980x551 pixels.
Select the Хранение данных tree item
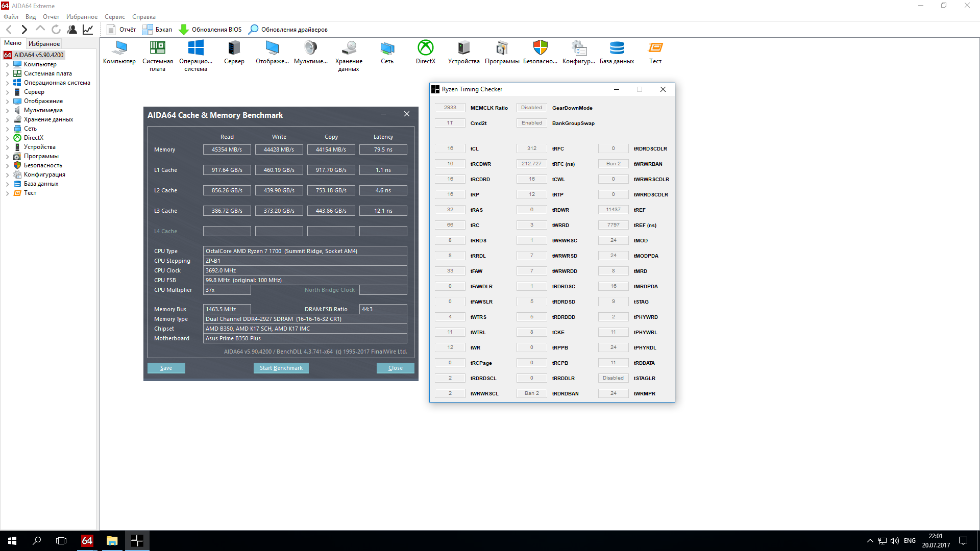[48, 119]
